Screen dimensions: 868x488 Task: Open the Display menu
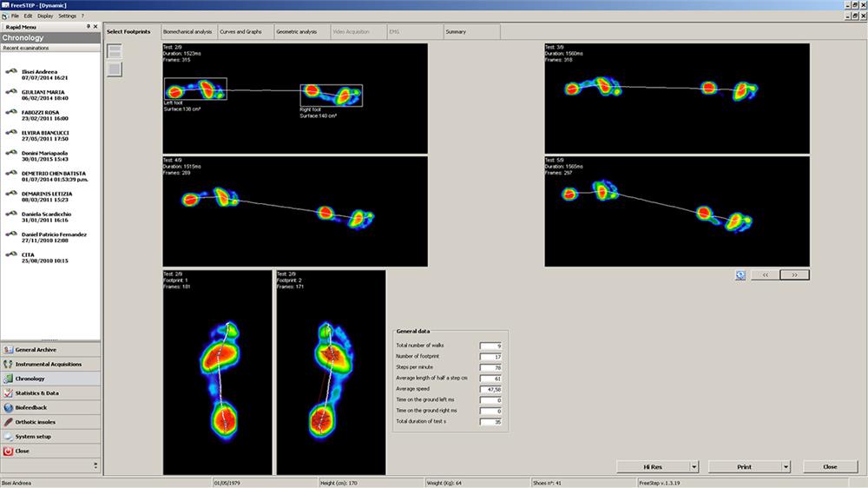[x=45, y=16]
